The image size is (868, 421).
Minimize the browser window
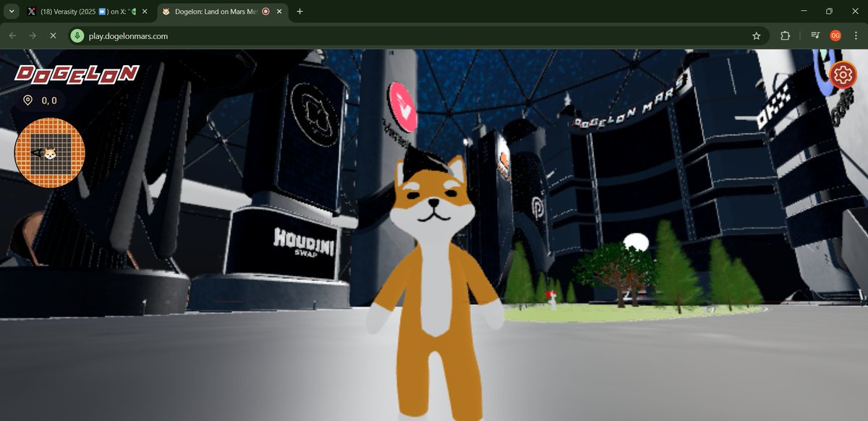tap(803, 12)
